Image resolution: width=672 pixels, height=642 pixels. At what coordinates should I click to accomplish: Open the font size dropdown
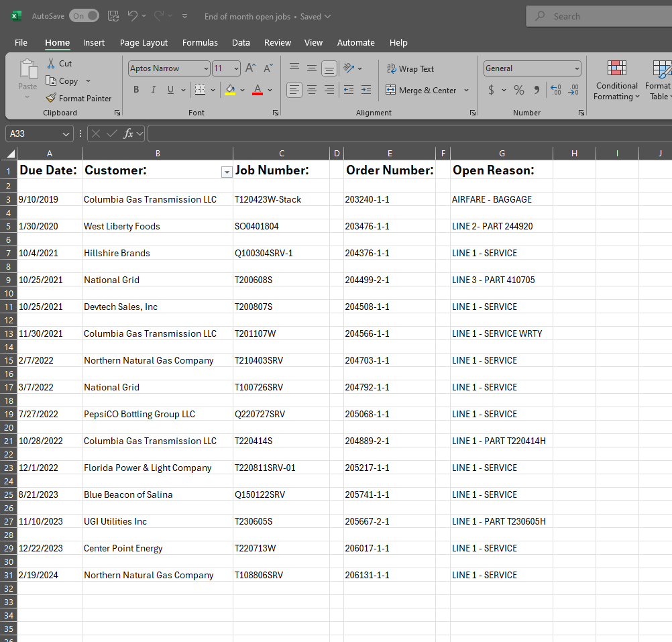(236, 68)
